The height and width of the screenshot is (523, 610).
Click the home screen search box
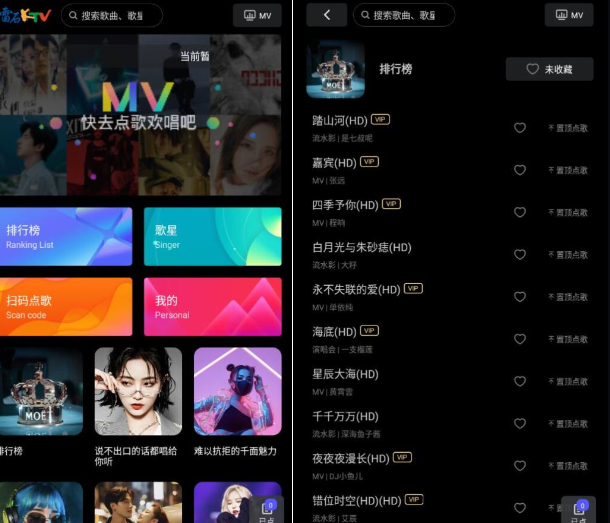click(x=112, y=16)
